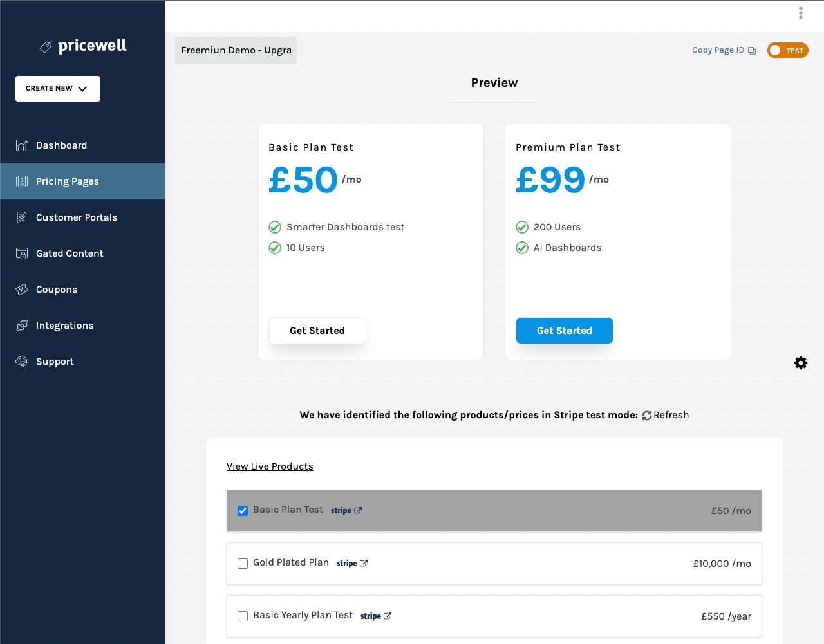Check the Gold Plated Plan checkbox
Viewport: 824px width, 644px height.
point(243,563)
